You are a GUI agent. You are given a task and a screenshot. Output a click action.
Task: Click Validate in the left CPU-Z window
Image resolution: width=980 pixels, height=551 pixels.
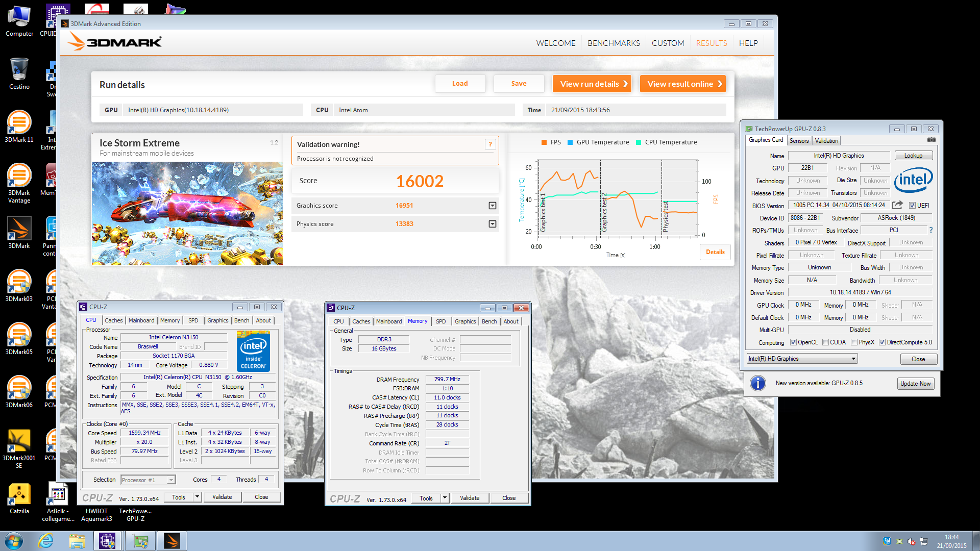[222, 497]
